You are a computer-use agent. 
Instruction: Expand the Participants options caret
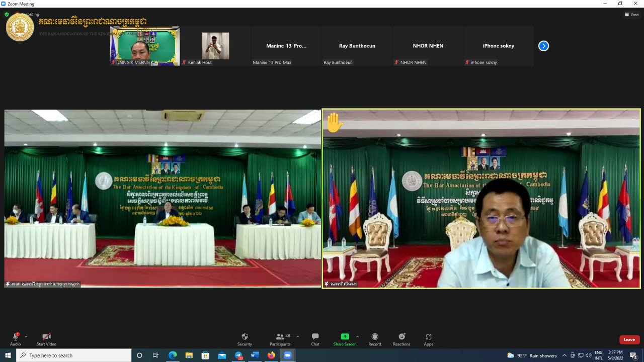297,337
